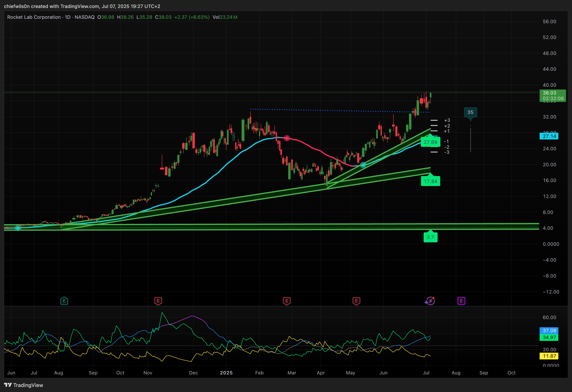Click the May label on time axis
This screenshot has height=392, width=572.
coord(350,373)
